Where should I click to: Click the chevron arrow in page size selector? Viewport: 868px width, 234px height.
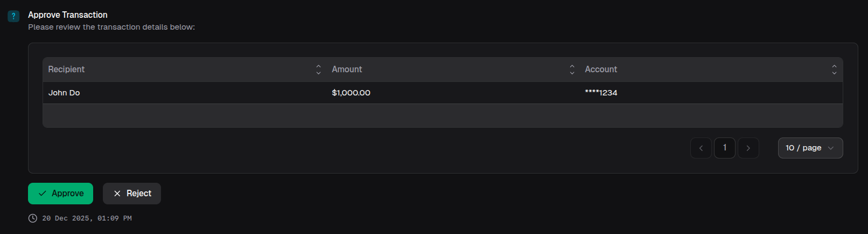tap(831, 148)
